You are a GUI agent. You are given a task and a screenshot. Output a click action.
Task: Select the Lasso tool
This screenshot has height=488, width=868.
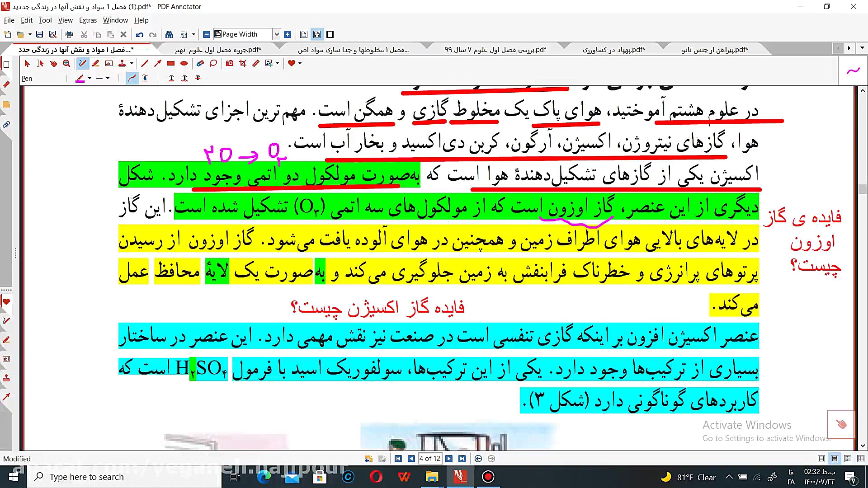pos(213,63)
